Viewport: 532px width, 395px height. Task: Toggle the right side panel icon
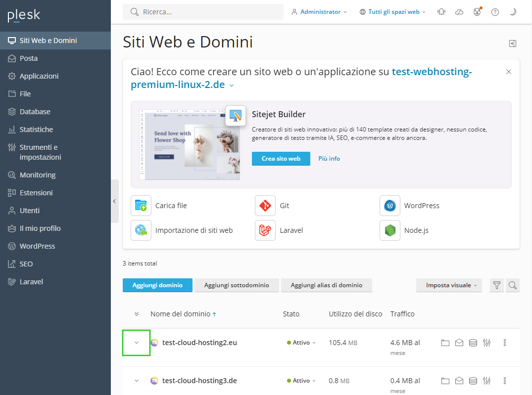[x=513, y=44]
